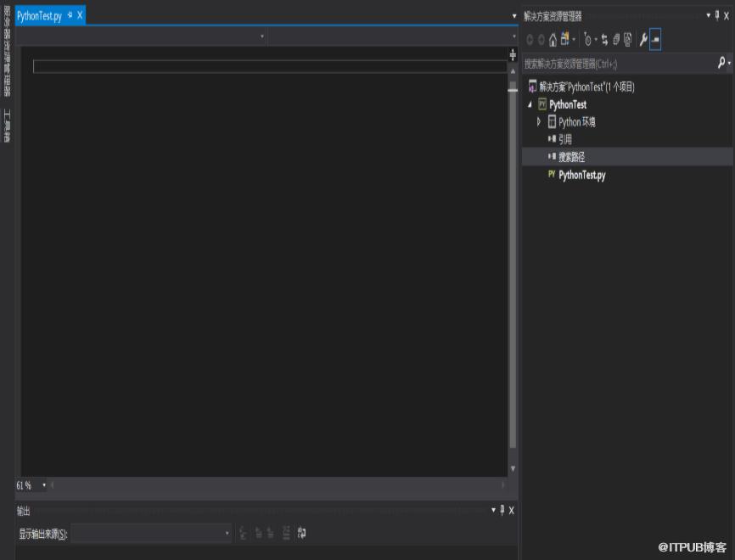Go to previous message in the 输出 toolbar

(258, 533)
